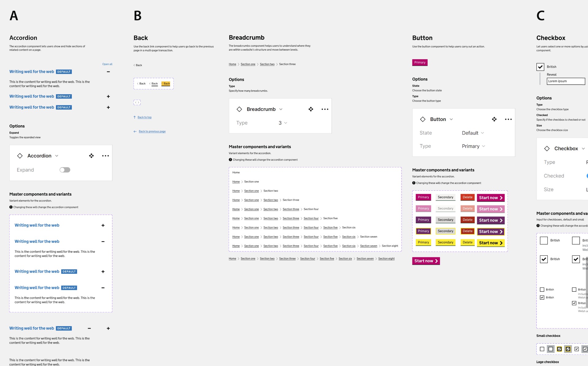
Task: Click the four-diamond icon in Accordion panel
Action: pos(91,156)
